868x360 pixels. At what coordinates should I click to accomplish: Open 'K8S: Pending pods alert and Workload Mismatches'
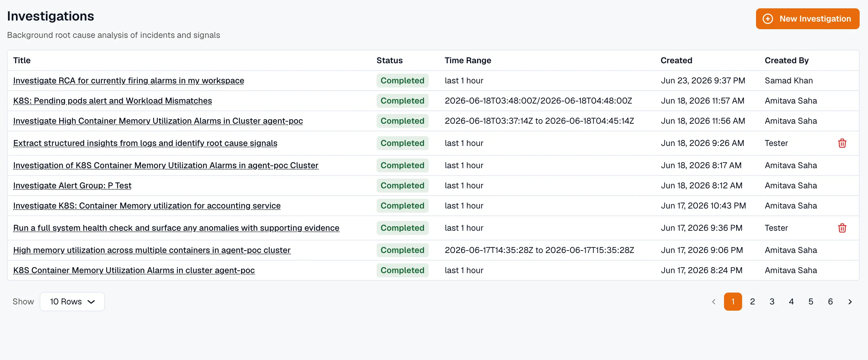(113, 101)
